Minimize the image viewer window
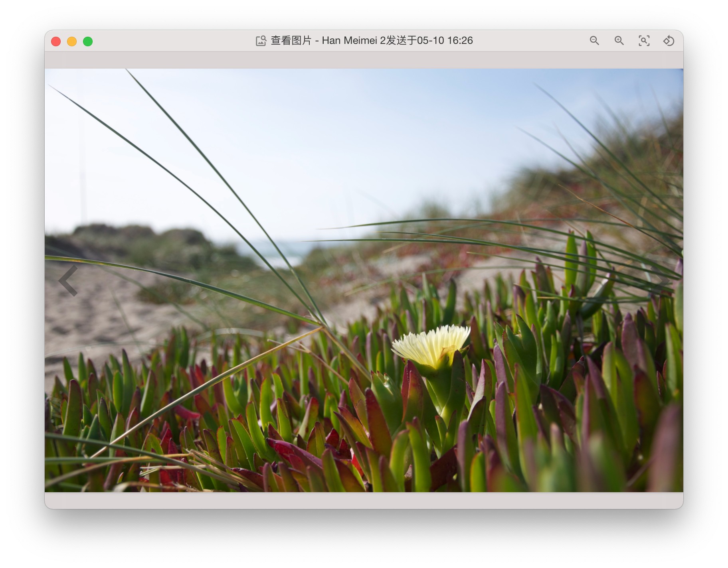The height and width of the screenshot is (568, 728). coord(72,41)
